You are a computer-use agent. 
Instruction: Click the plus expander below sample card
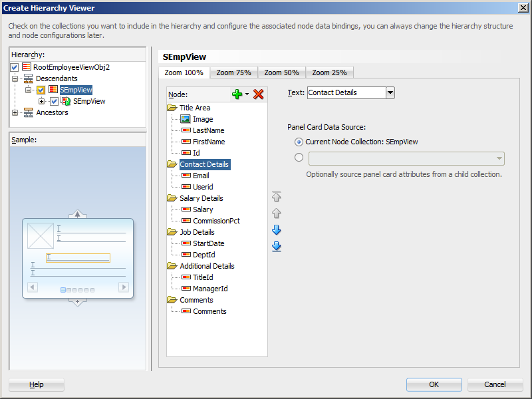click(x=77, y=302)
